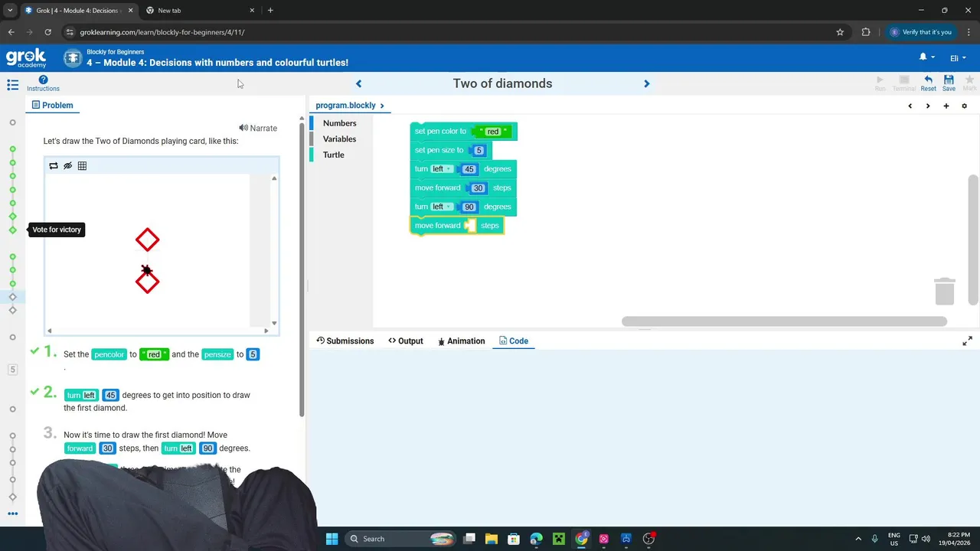
Task: Click the 45 degrees number field
Action: pyautogui.click(x=469, y=169)
